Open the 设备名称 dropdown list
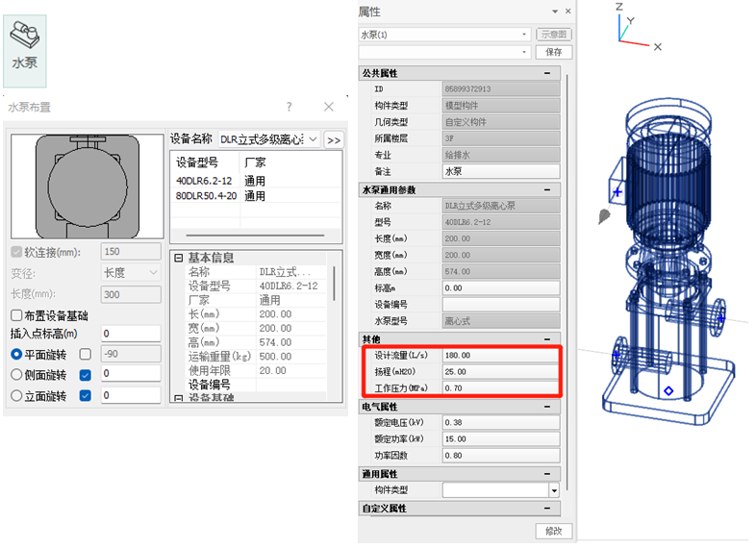The width and height of the screenshot is (756, 548). (313, 139)
